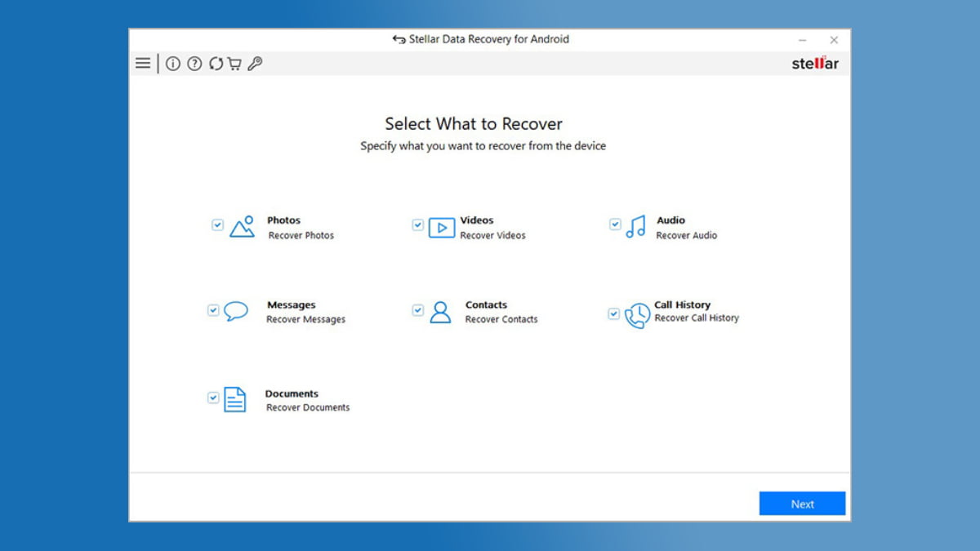
Task: Uncheck the Photos checkbox
Action: [x=217, y=224]
